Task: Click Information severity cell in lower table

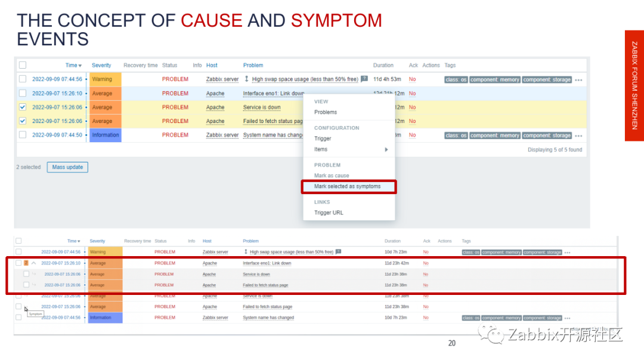Action: tap(106, 318)
